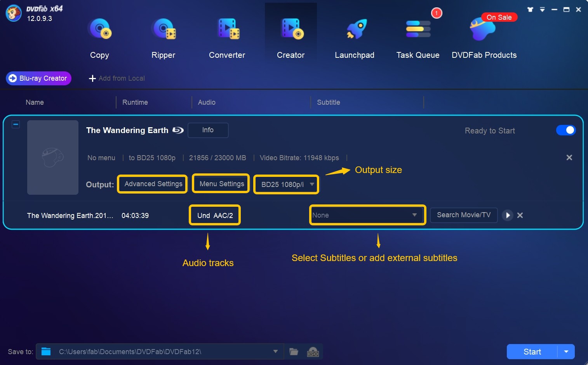
Task: Play preview of The Wandering Earth file
Action: pyautogui.click(x=508, y=215)
